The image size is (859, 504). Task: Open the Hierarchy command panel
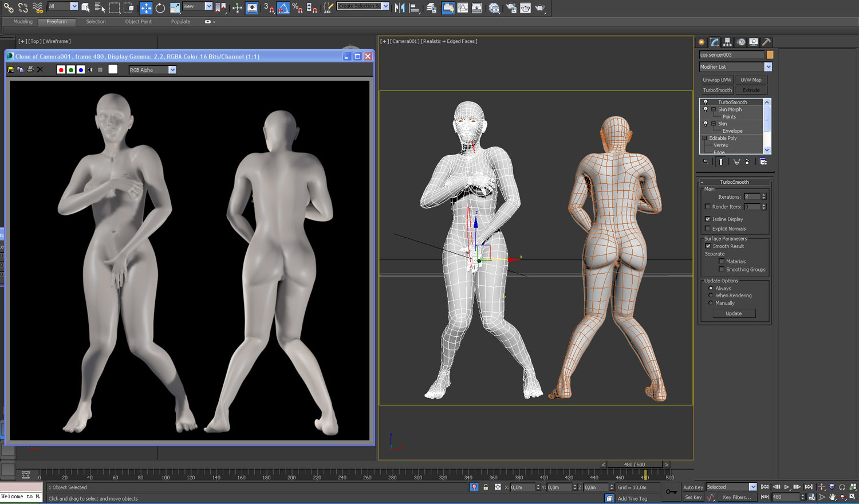click(727, 42)
